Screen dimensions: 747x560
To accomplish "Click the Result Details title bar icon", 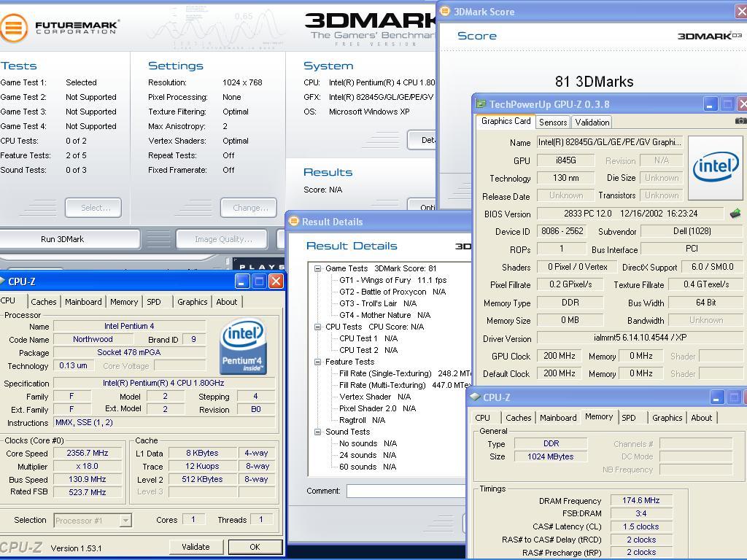I will click(293, 221).
